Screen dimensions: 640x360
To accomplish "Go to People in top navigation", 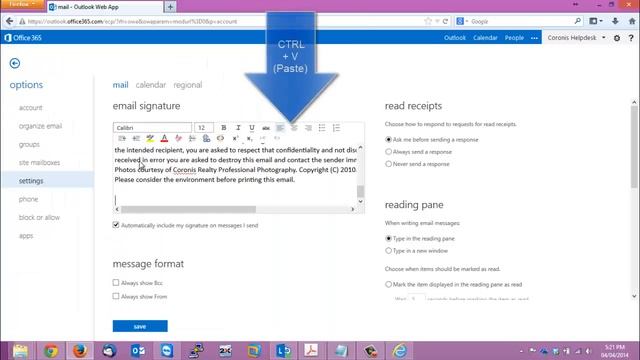I will (514, 38).
